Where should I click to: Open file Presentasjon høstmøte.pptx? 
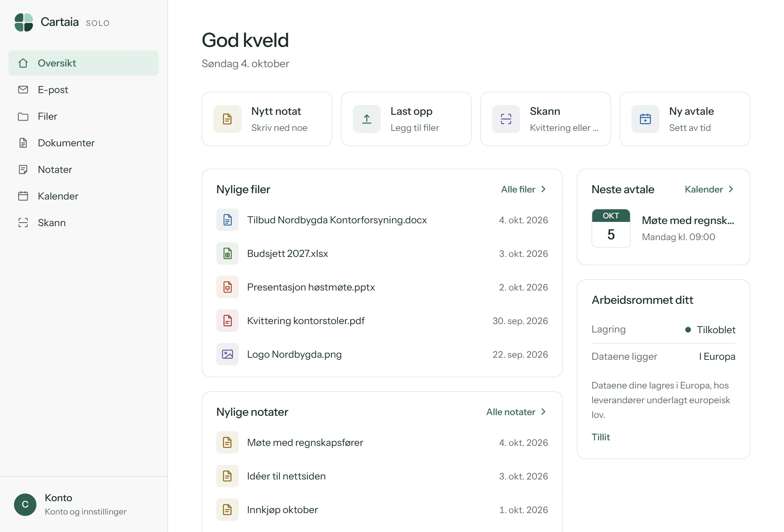(x=382, y=287)
